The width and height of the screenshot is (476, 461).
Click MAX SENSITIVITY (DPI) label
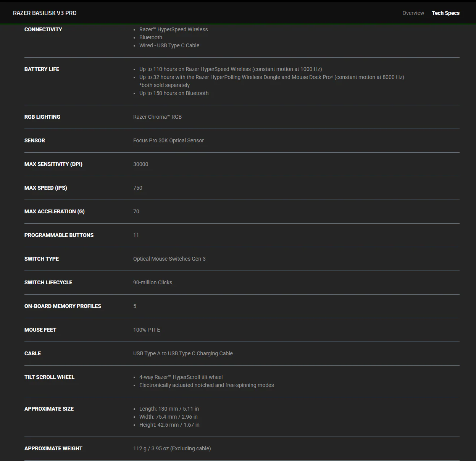point(53,164)
